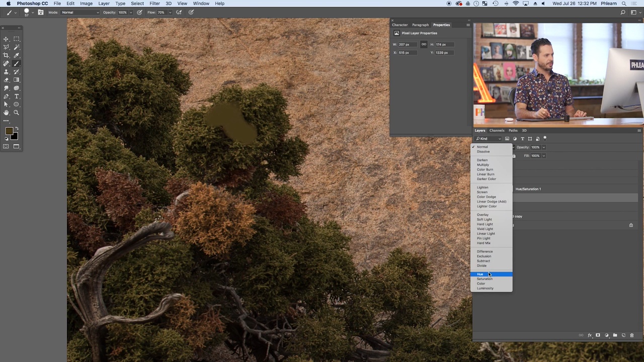The height and width of the screenshot is (362, 644).
Task: Open the foreground color picker
Action: point(9,131)
